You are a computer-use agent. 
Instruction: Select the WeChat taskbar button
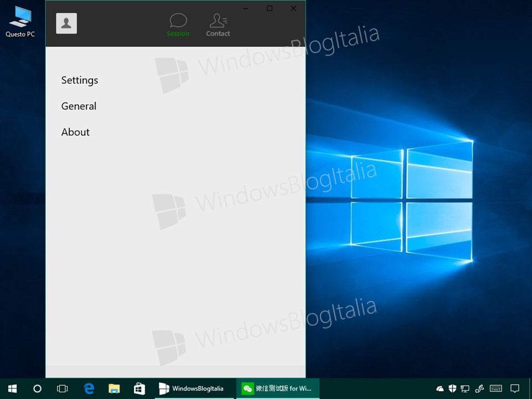click(x=278, y=388)
